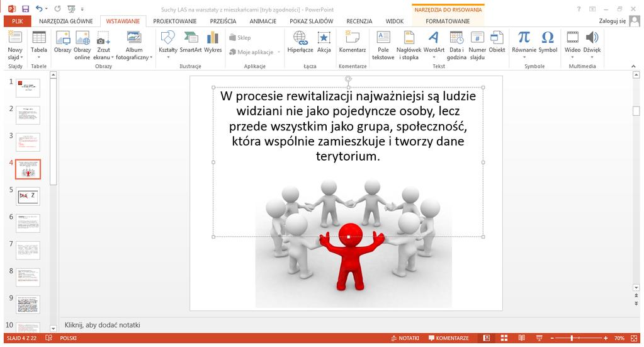Expand the Album fotograficzny dropdown arrow
The height and width of the screenshot is (347, 644).
tap(150, 57)
